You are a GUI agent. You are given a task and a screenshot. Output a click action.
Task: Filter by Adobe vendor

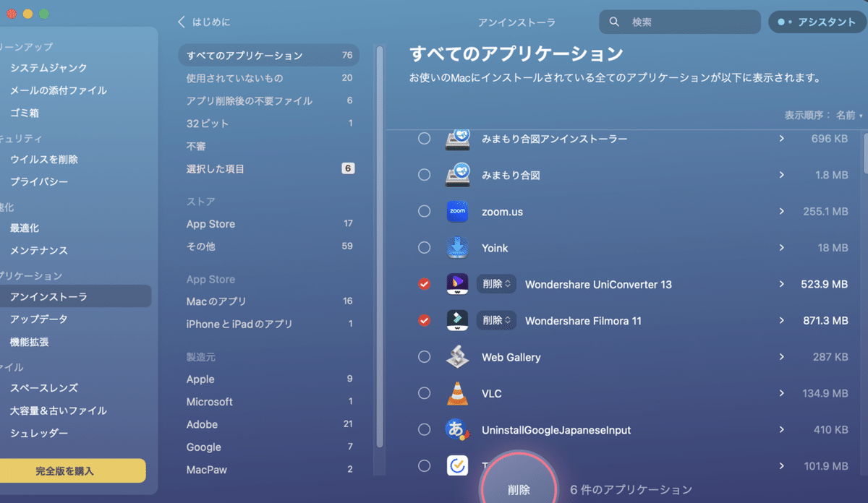[x=268, y=424]
